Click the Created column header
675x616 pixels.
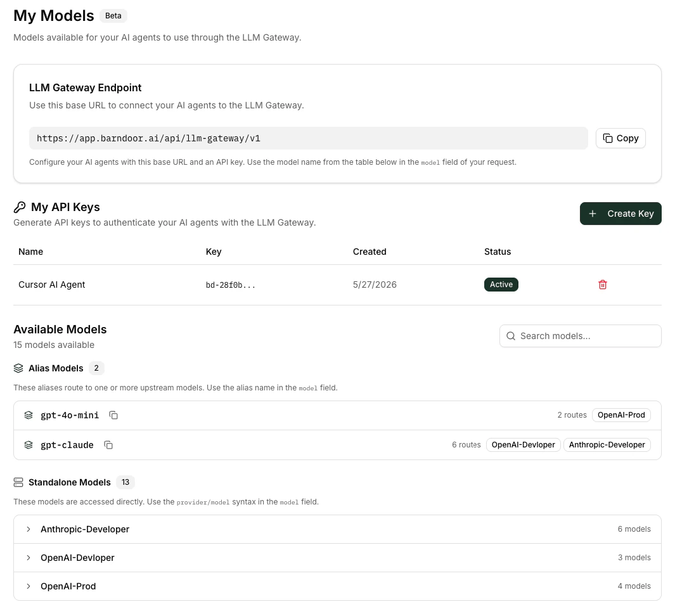pos(370,252)
